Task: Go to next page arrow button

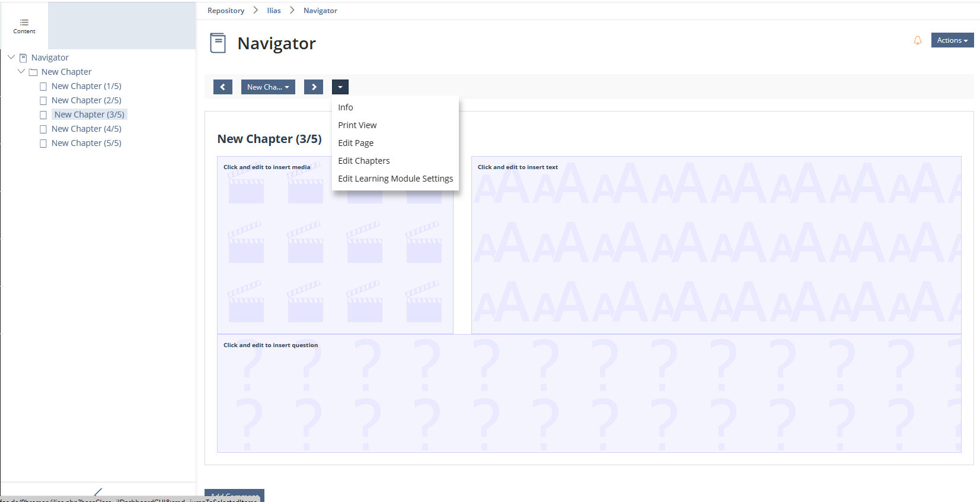Action: 314,87
